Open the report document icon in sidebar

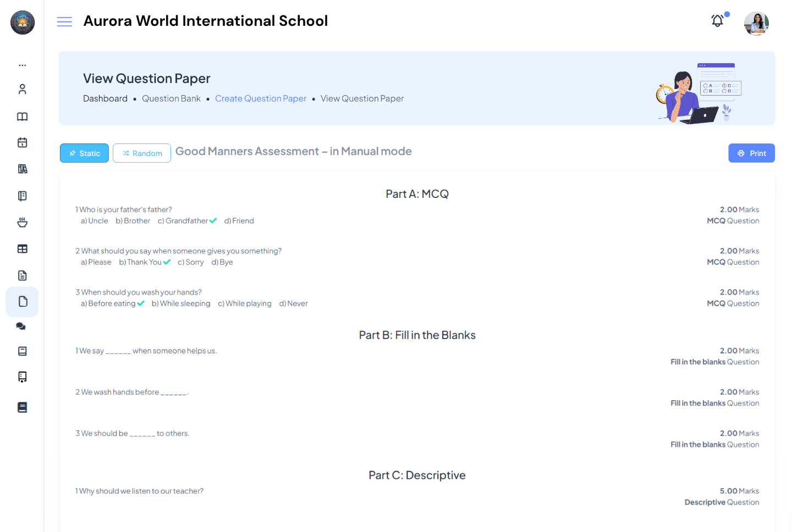22,275
